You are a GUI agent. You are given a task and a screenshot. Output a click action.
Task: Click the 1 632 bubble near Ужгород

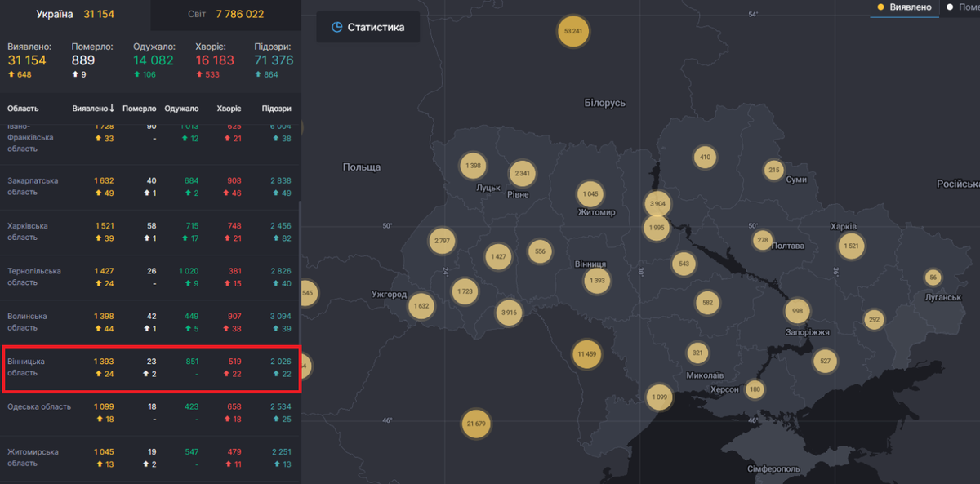421,306
